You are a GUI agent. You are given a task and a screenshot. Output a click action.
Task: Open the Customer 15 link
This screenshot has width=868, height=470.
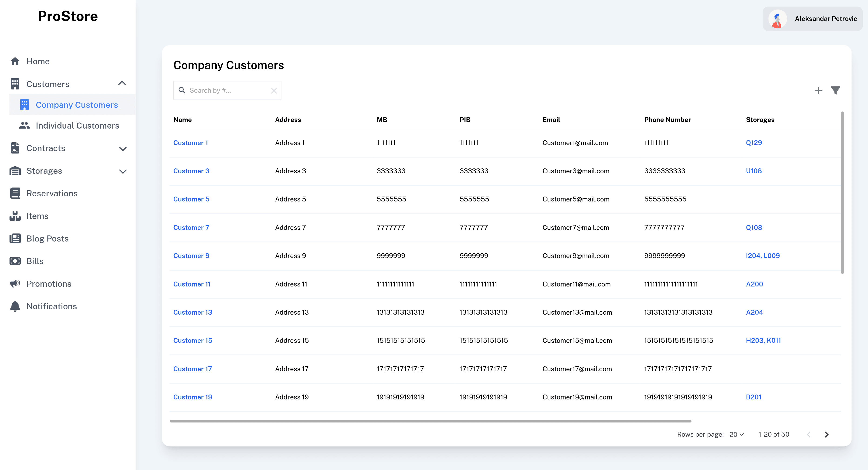193,340
